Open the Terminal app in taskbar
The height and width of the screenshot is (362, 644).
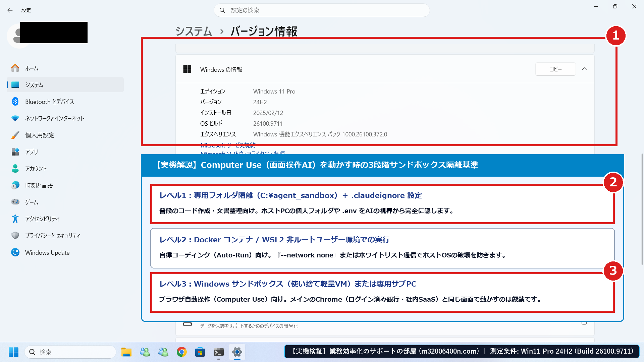219,352
